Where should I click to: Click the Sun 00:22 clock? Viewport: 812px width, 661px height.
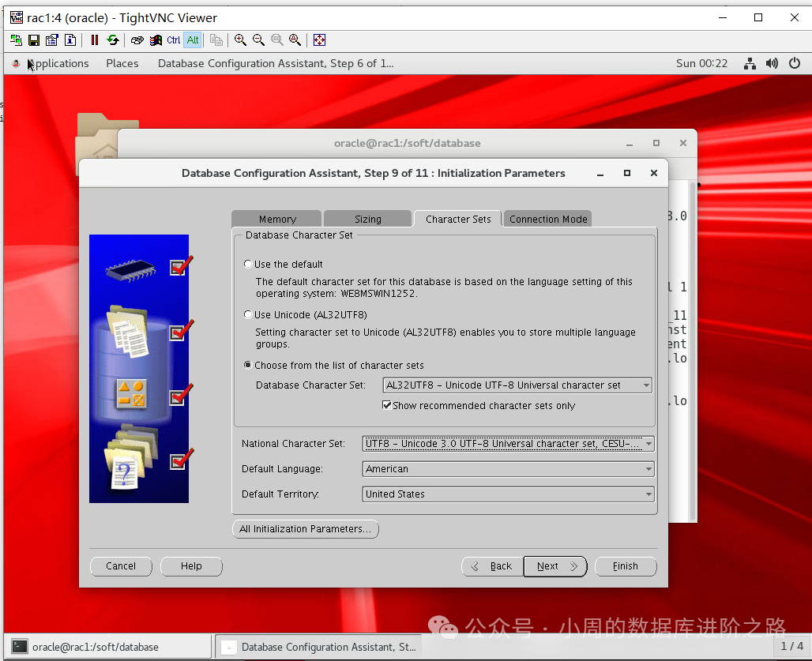[x=701, y=63]
